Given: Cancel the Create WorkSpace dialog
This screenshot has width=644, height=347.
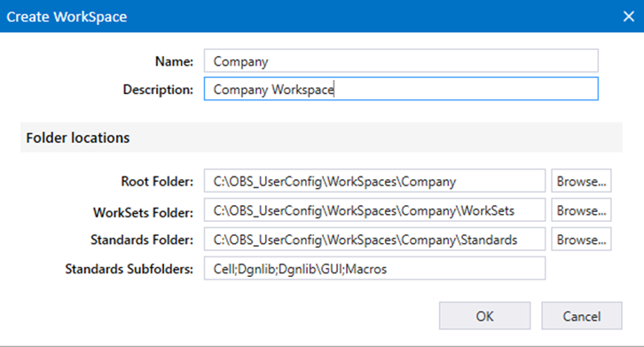Looking at the screenshot, I should [582, 316].
